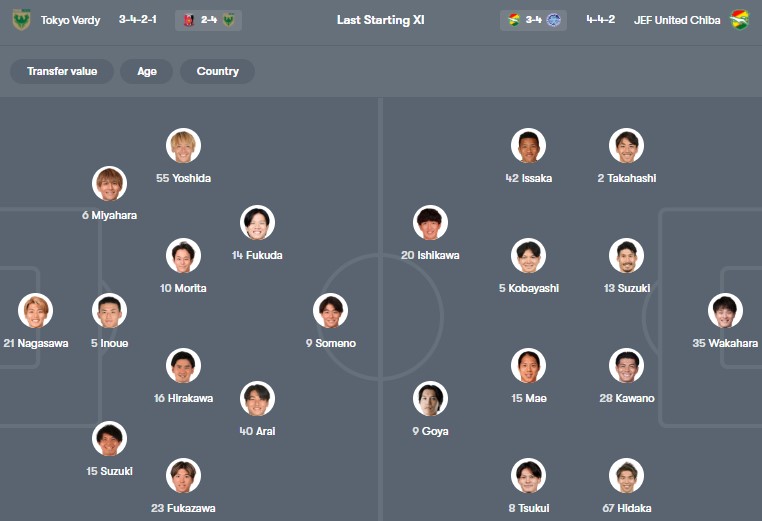Click Chiba goalkeeper 35 Wakahara's photo

725,311
